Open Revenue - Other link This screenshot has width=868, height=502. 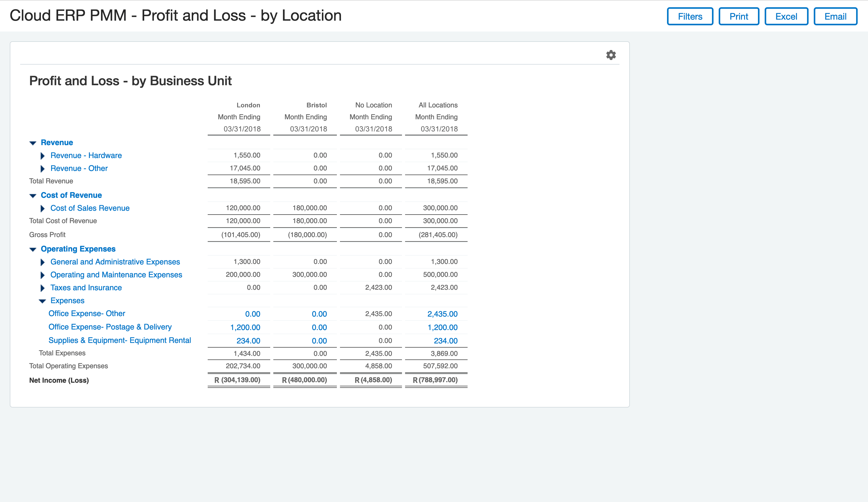click(x=79, y=168)
